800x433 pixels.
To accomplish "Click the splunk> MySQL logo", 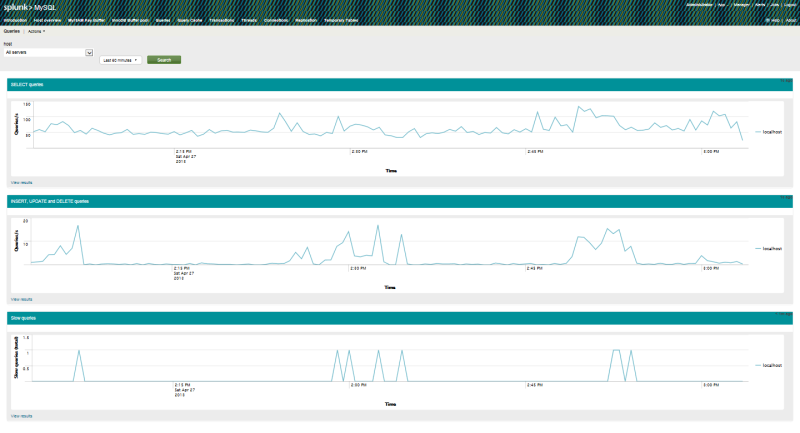I will (30, 7).
